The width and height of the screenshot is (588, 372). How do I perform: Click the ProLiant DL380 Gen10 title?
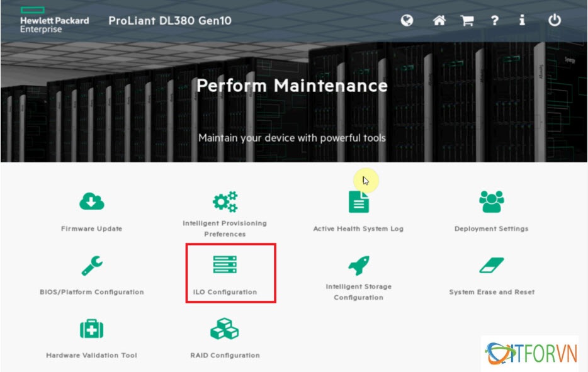[170, 21]
